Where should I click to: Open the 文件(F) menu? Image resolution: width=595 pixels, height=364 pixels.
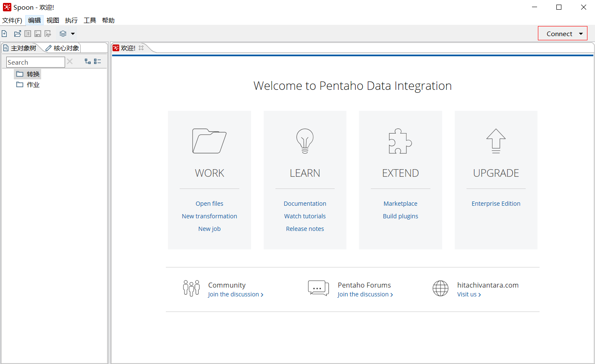12,20
